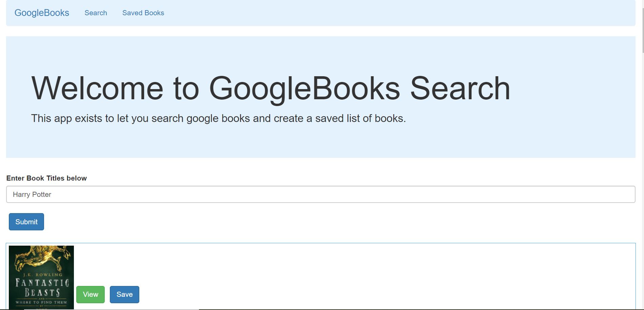Click the Enter Book Titles below label

[x=46, y=178]
